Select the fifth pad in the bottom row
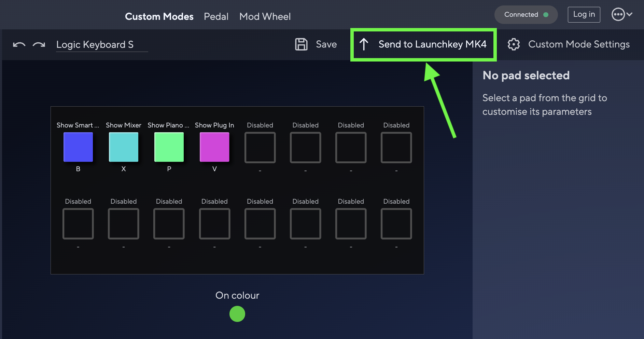The height and width of the screenshot is (339, 644). 260,223
